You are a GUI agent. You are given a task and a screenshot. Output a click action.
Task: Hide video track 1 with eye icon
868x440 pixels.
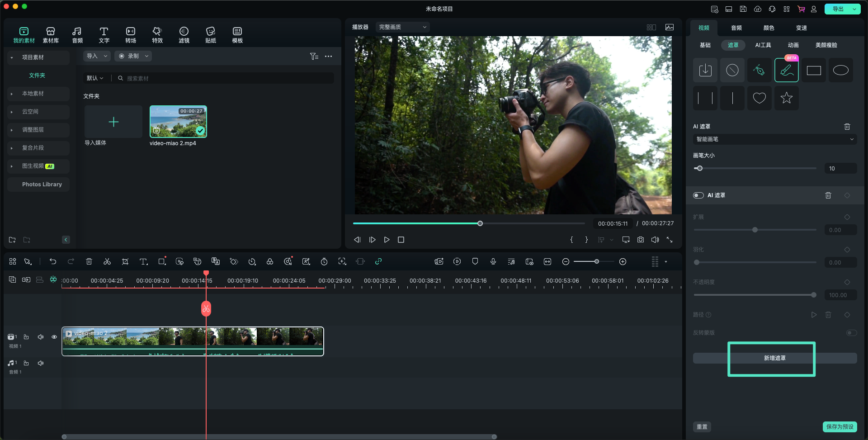[x=54, y=337]
